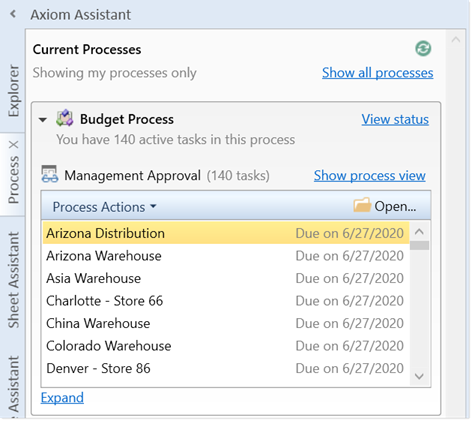
Task: Open the Process Actions dropdown
Action: tap(104, 207)
